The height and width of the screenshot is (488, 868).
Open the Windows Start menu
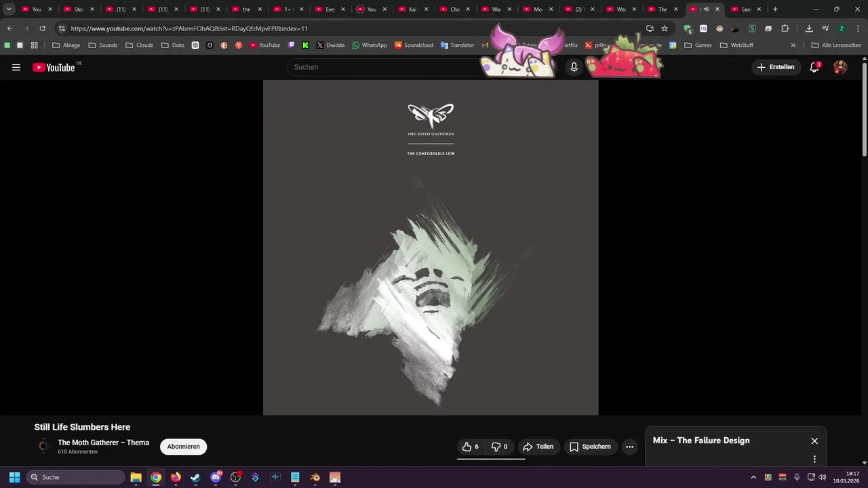14,477
